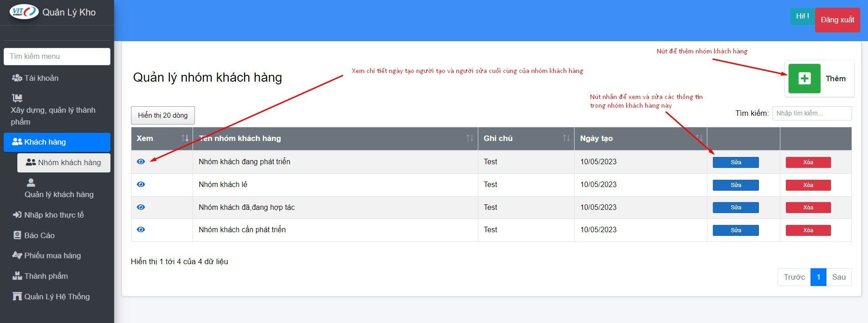Click the Hi! greeting button
This screenshot has width=868, height=323.
pyautogui.click(x=802, y=16)
